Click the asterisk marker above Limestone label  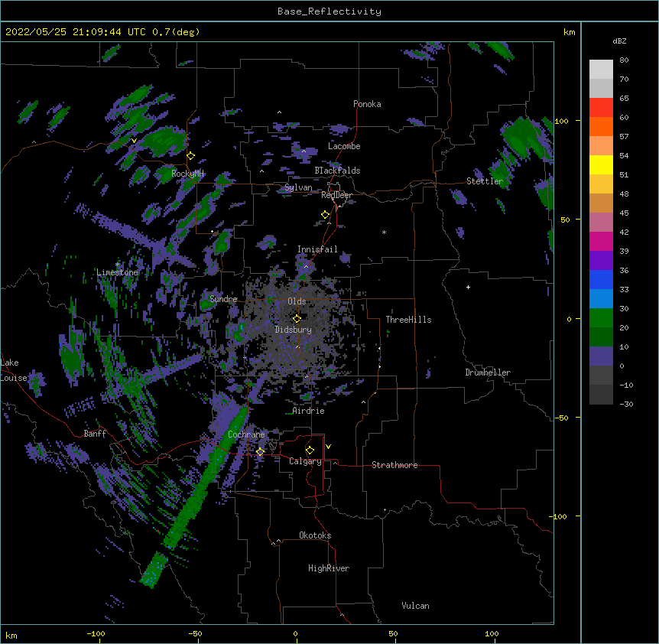(x=118, y=264)
